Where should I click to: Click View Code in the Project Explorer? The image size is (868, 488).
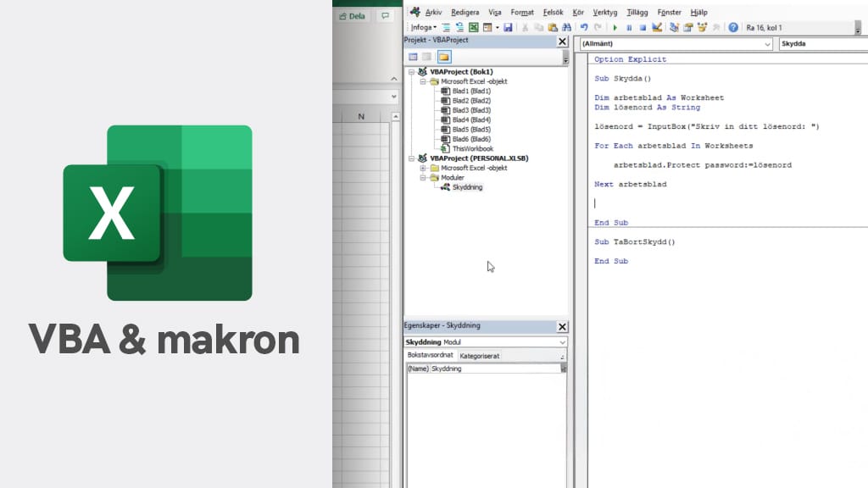pos(412,57)
